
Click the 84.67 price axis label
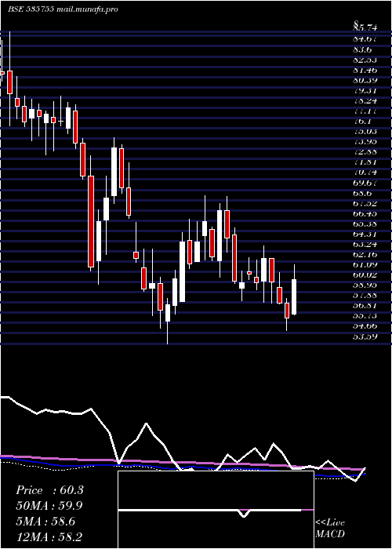click(x=365, y=39)
